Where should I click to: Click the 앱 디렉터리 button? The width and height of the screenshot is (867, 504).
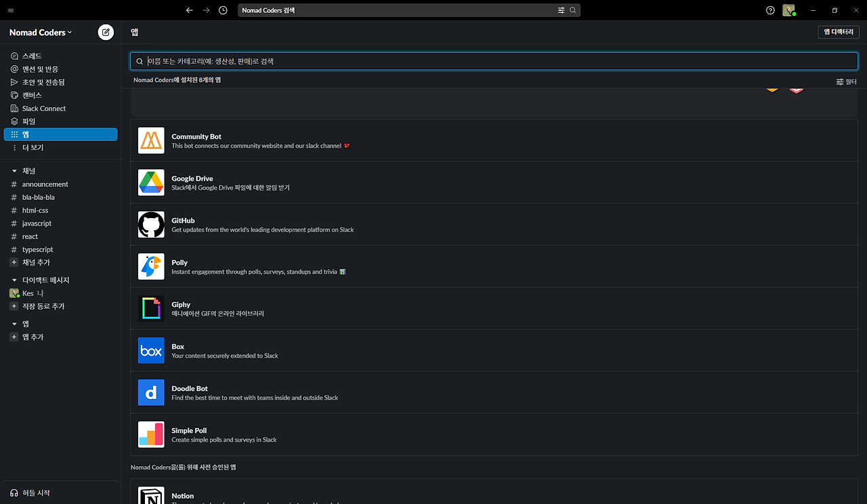[x=839, y=32]
